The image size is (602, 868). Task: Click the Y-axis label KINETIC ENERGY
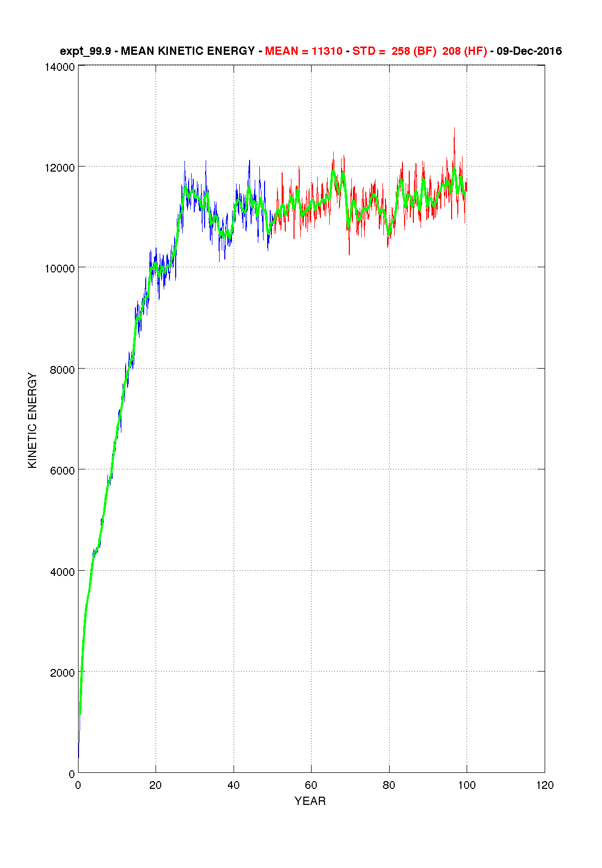point(33,420)
